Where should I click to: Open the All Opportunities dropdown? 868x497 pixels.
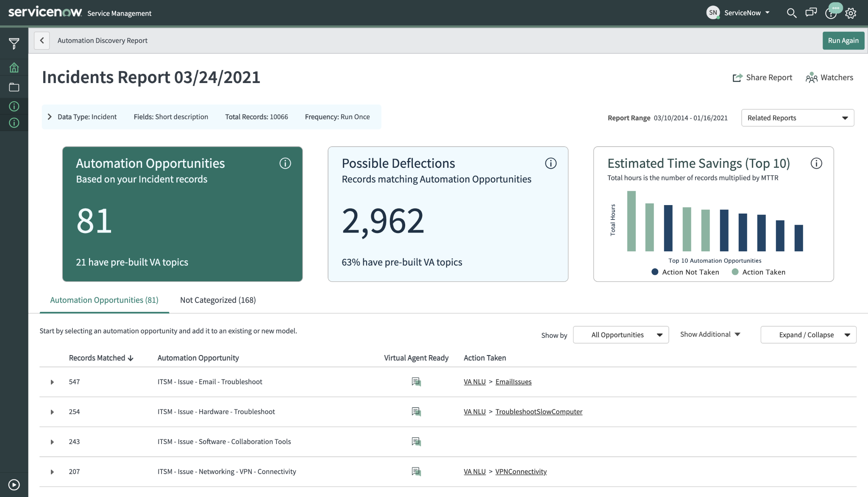pos(620,334)
